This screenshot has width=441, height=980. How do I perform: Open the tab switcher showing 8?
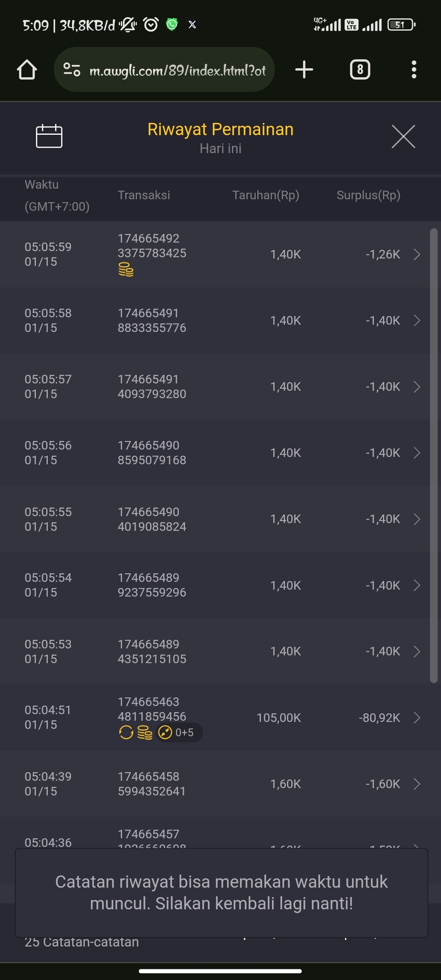[x=360, y=70]
